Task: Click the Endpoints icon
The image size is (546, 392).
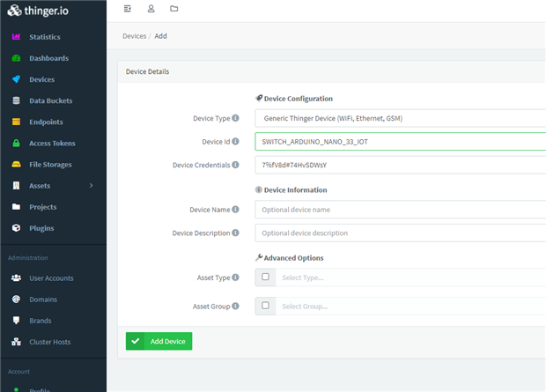Action: click(16, 122)
